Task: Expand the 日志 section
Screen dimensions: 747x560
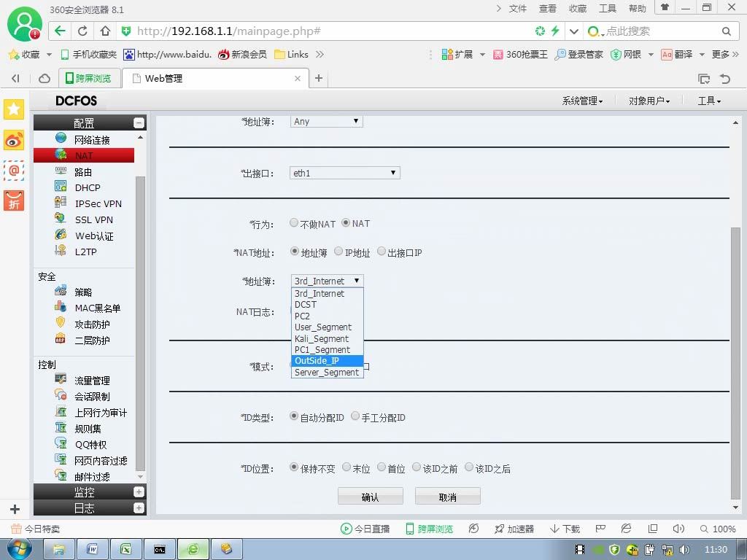Action: tap(139, 508)
